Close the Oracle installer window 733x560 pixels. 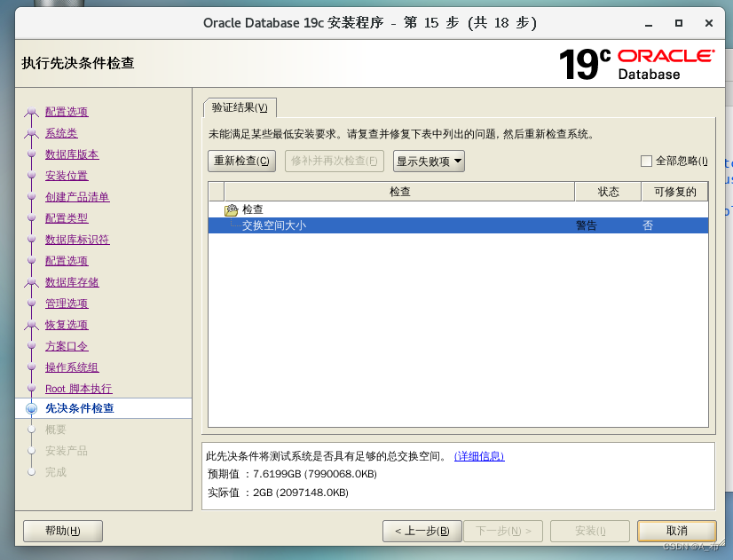click(x=709, y=23)
